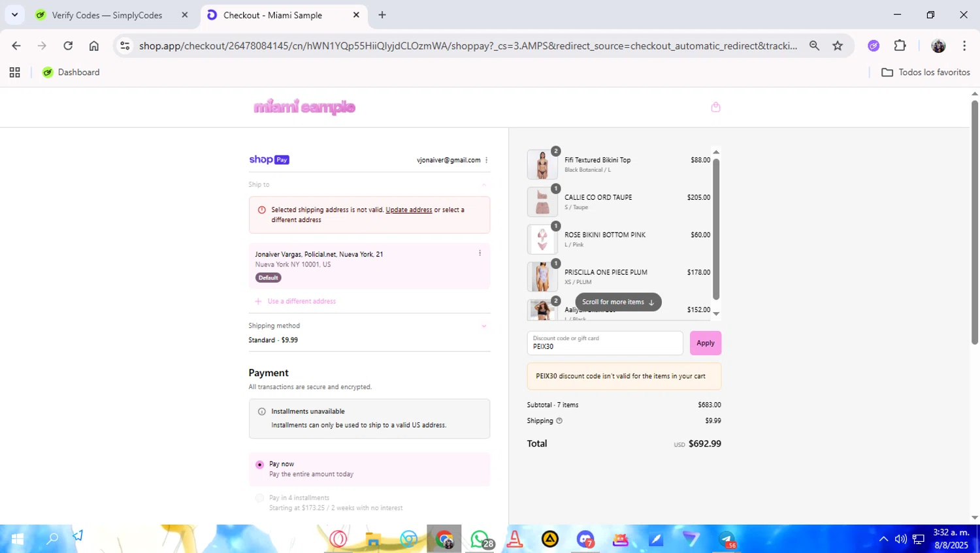980x553 pixels.
Task: Open Chrome three-dot menu
Action: (964, 46)
